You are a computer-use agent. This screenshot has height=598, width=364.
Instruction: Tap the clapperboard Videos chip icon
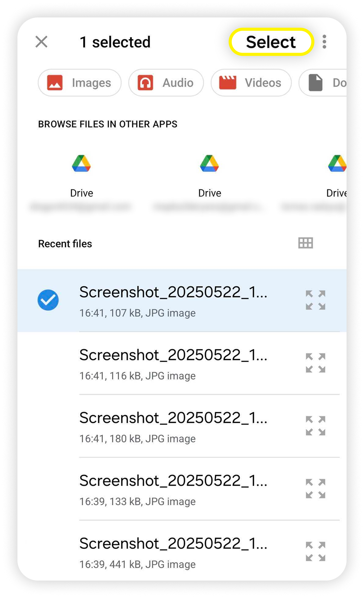(228, 83)
